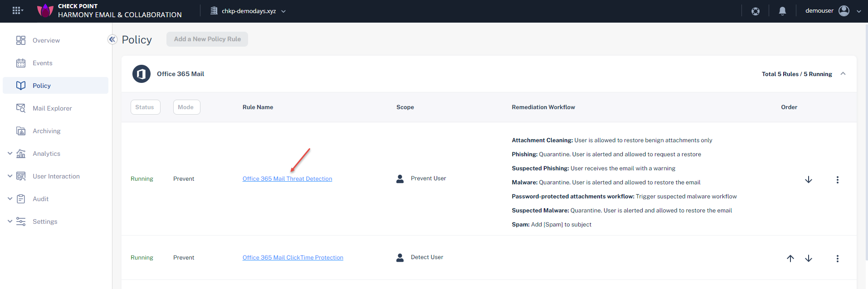The height and width of the screenshot is (289, 868).
Task: Open Office 365 Mail ClickTime Protection rule
Action: pyautogui.click(x=293, y=258)
